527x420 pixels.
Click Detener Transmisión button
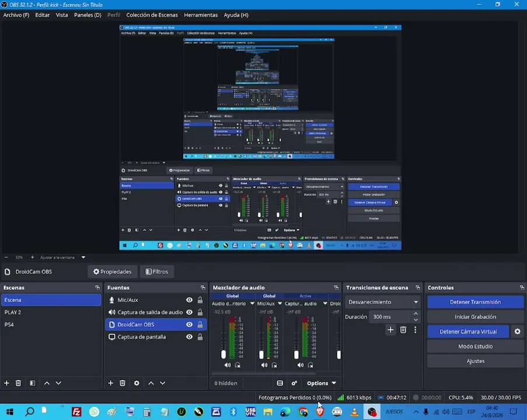[x=475, y=302]
